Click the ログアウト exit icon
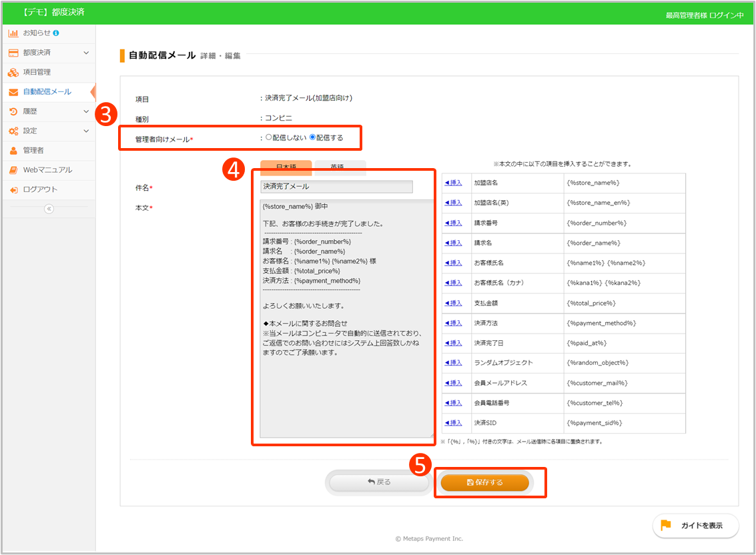 click(x=13, y=190)
